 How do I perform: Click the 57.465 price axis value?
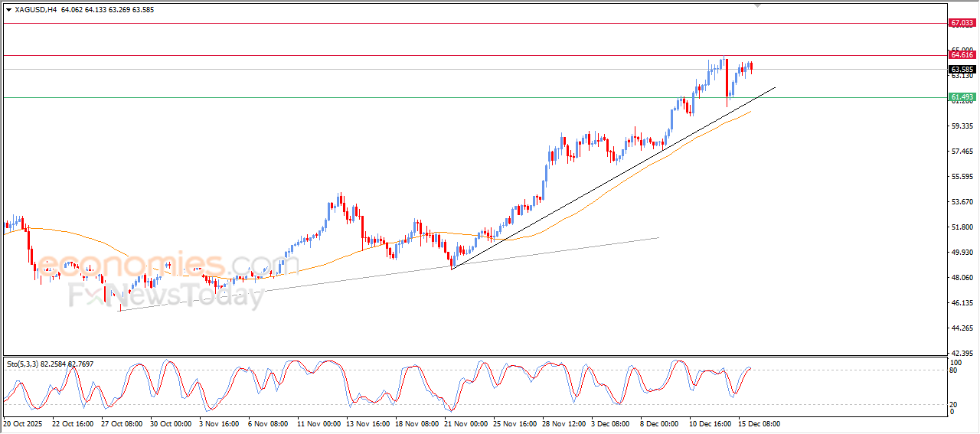tap(962, 152)
